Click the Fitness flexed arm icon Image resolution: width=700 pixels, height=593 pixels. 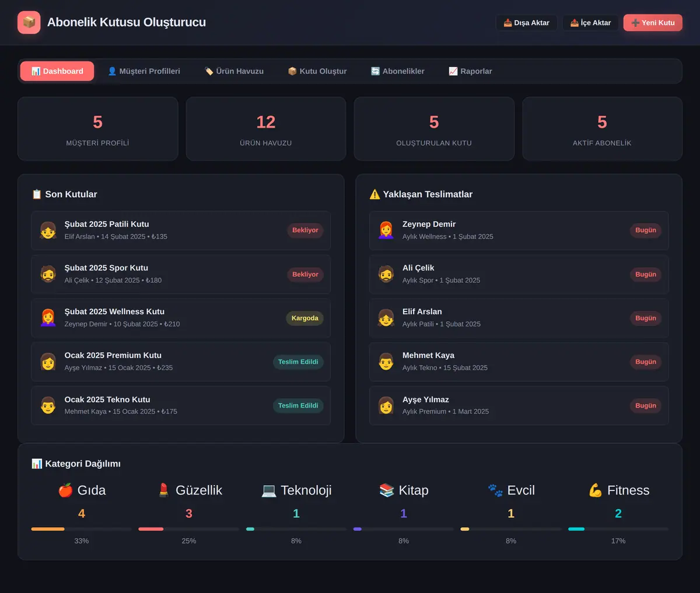click(x=596, y=490)
